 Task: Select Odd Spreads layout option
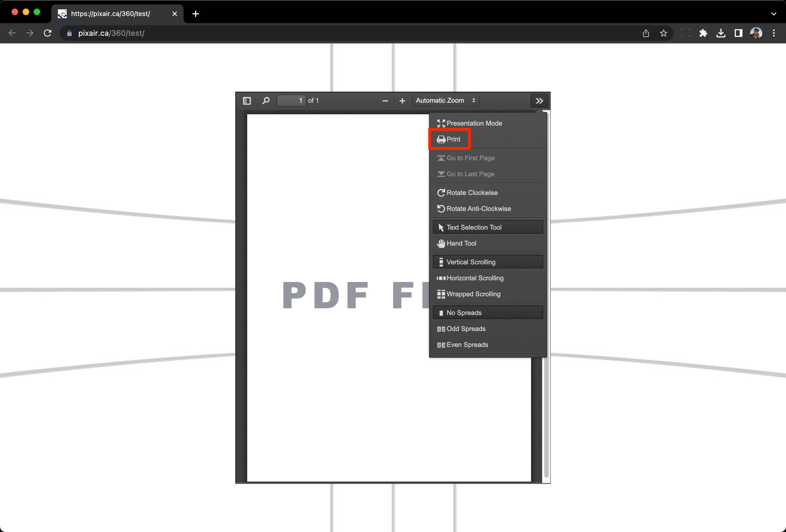pyautogui.click(x=466, y=328)
